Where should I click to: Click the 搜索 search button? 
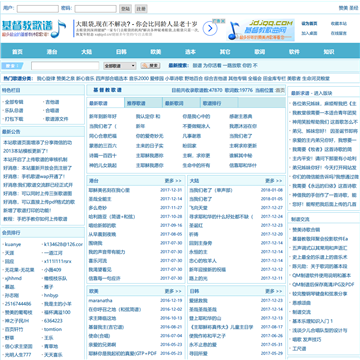[x=150, y=66]
